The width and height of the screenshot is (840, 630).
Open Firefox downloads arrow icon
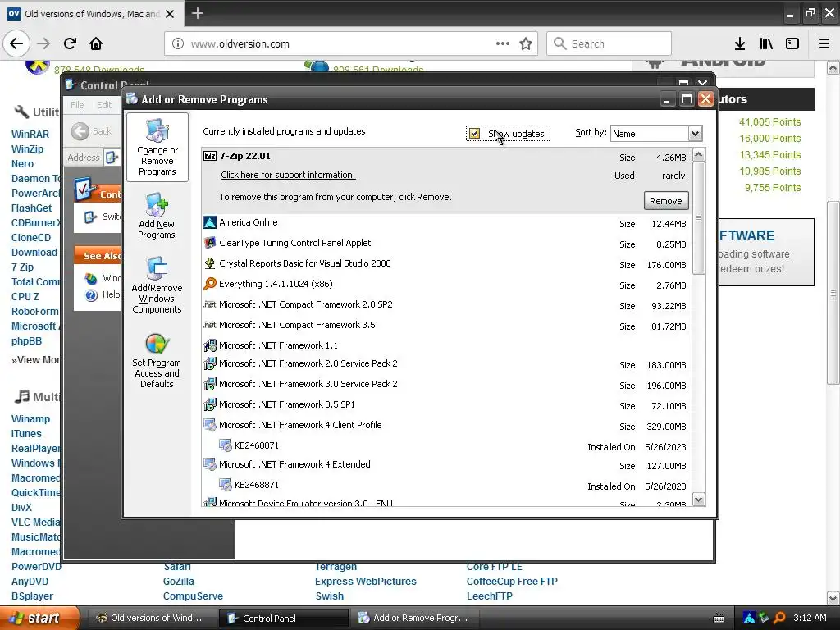[740, 44]
